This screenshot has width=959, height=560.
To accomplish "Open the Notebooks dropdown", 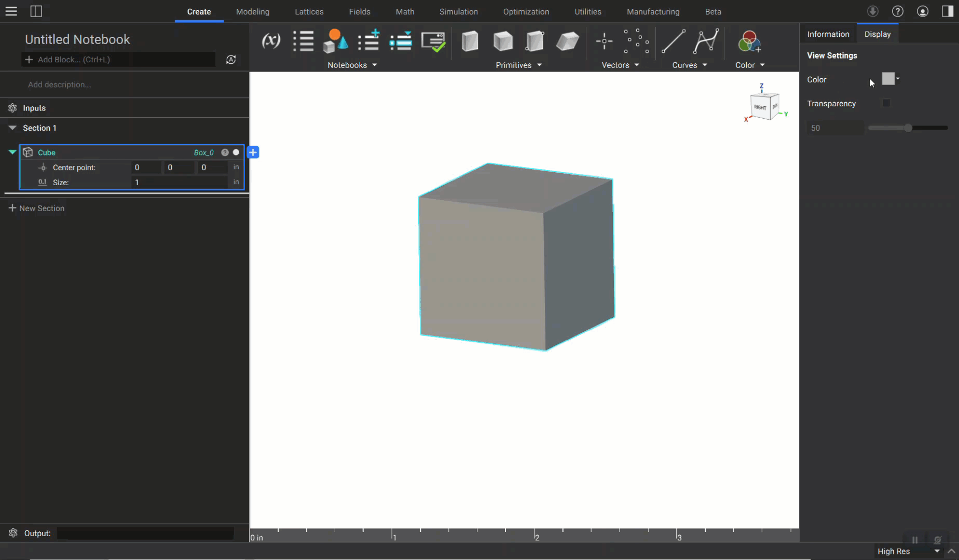I will click(352, 65).
